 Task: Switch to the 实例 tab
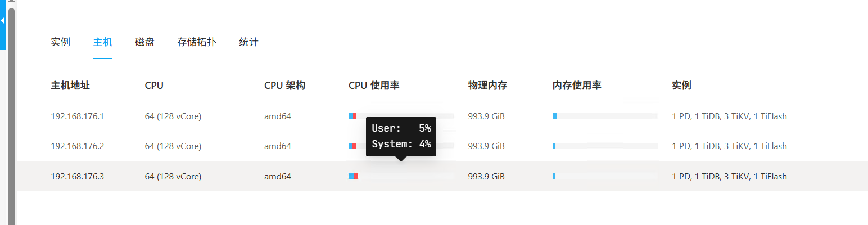point(60,42)
